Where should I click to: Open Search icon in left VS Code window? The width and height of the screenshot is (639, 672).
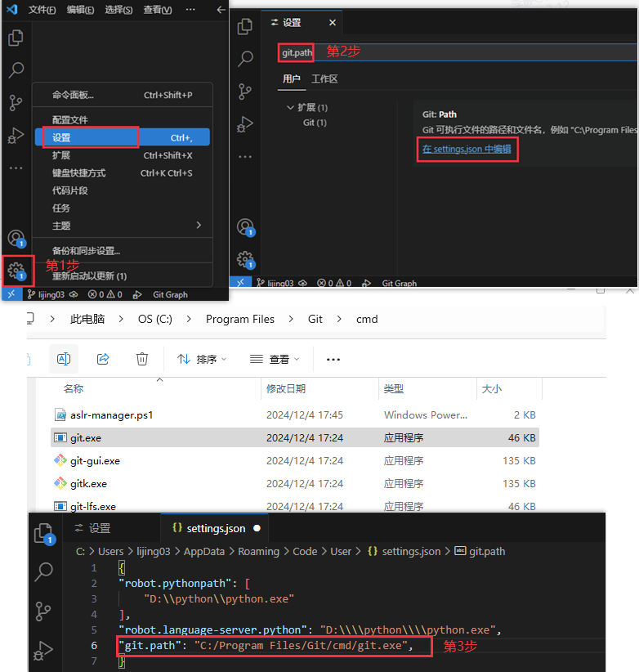[x=16, y=70]
